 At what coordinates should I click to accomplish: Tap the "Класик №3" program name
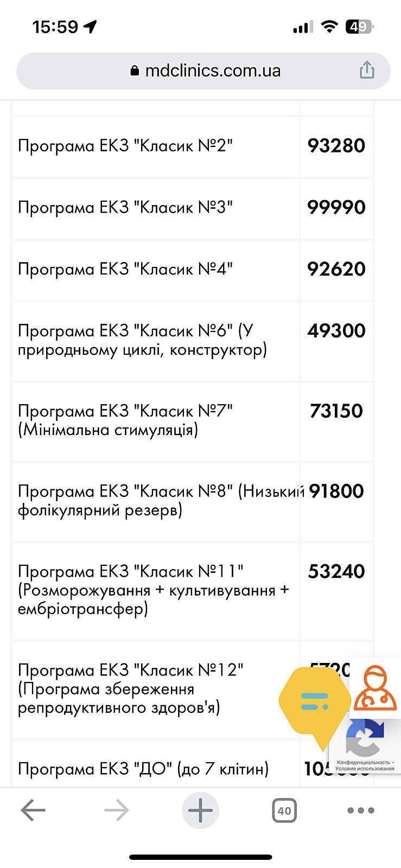click(x=125, y=208)
